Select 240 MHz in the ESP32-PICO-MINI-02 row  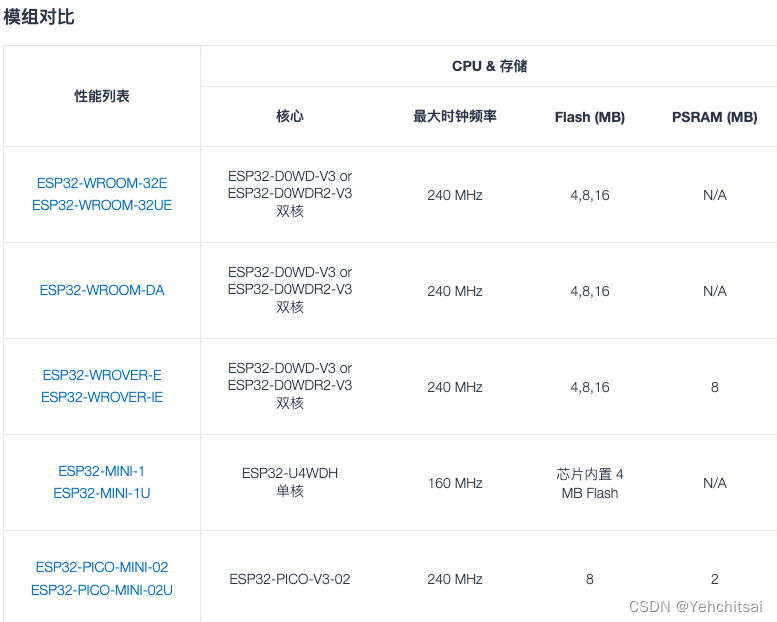tap(455, 579)
